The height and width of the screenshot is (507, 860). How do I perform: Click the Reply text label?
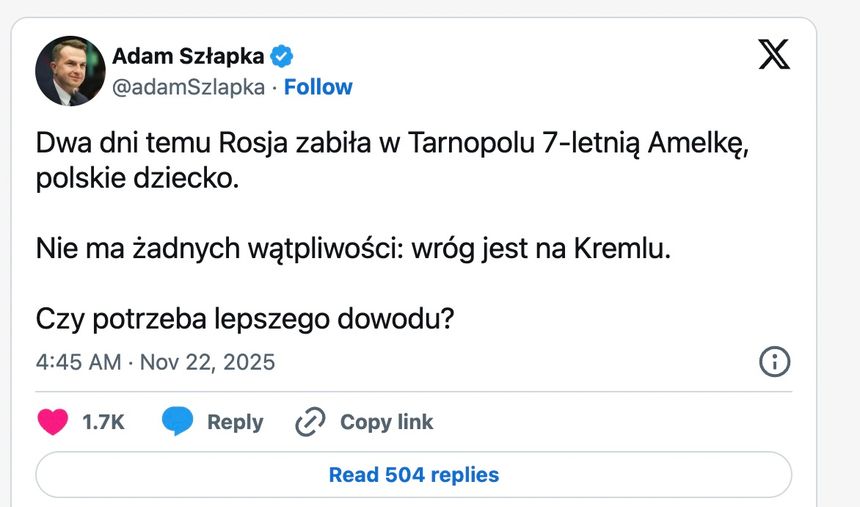[235, 422]
